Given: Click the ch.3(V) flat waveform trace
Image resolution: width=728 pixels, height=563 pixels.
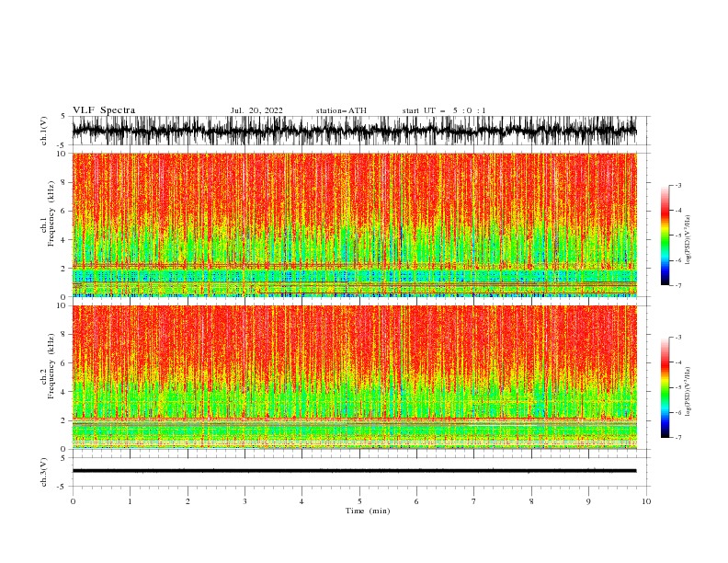Looking at the screenshot, I should coord(354,471).
